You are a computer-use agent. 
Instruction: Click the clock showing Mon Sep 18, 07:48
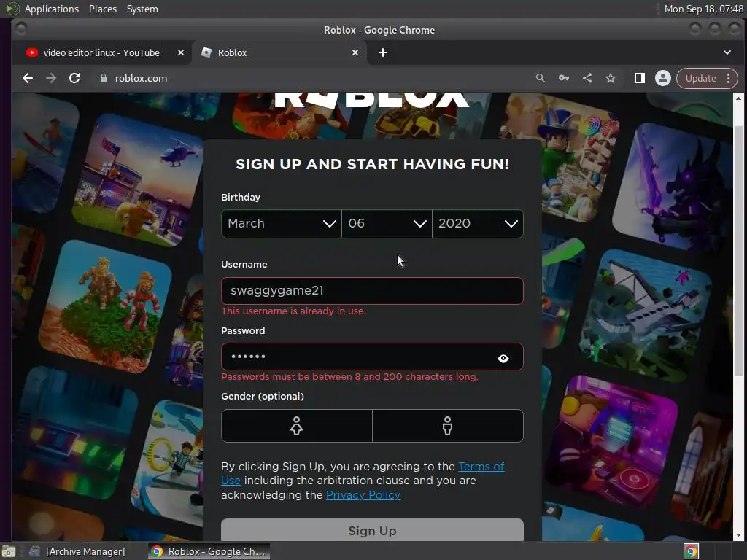pyautogui.click(x=703, y=9)
